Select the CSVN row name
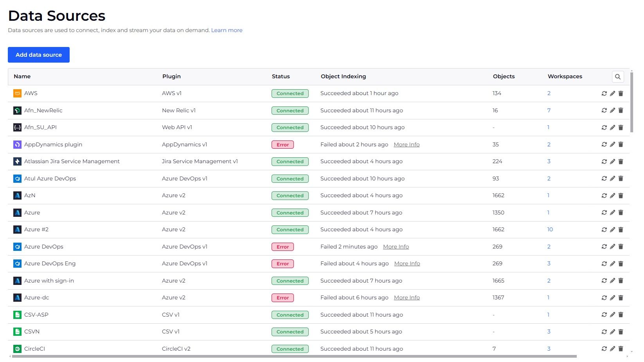The width and height of the screenshot is (644, 362). (x=32, y=331)
